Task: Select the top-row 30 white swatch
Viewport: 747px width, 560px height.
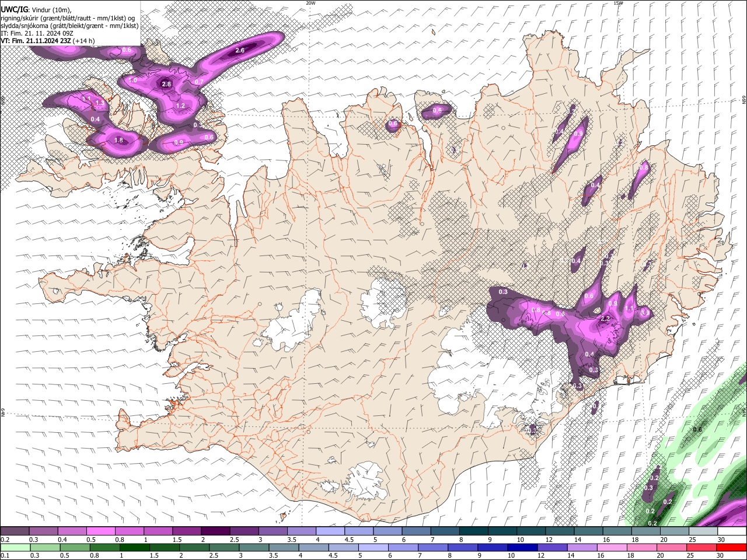Action: [732, 531]
